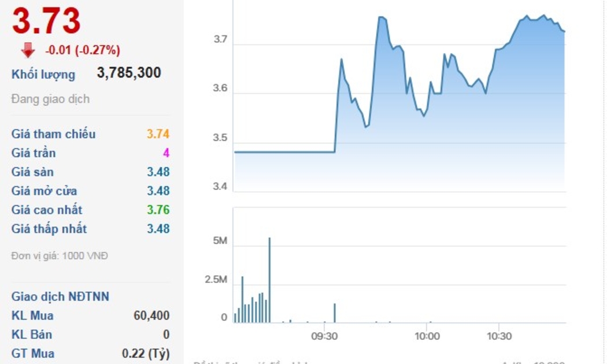Click the Đang giao dịch status text
The width and height of the screenshot is (607, 364).
tap(50, 99)
